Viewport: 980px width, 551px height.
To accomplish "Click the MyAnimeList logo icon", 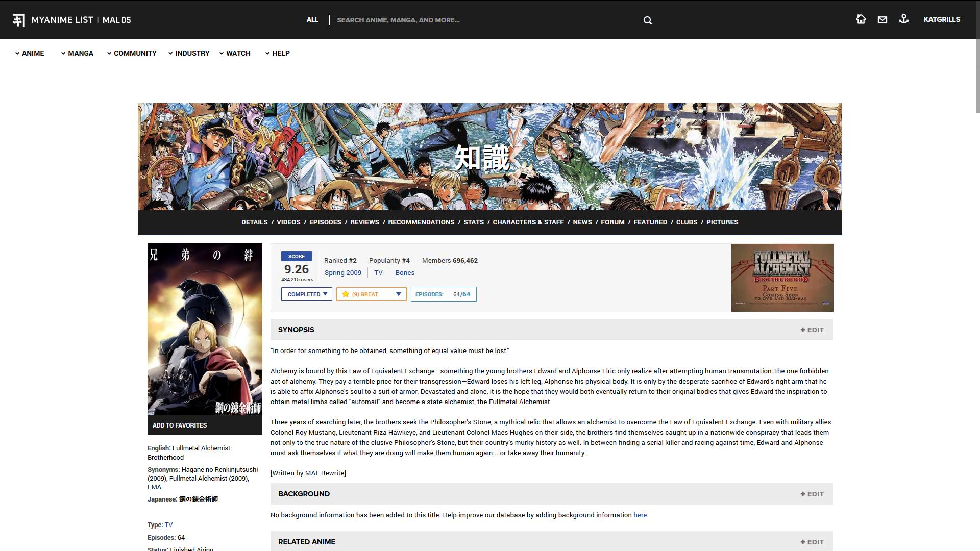I will [x=18, y=20].
